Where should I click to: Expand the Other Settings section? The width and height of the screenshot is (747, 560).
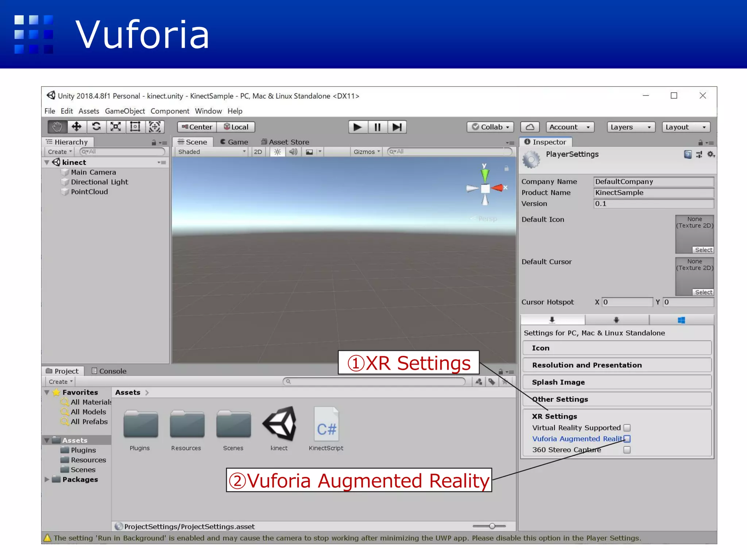[x=617, y=399]
